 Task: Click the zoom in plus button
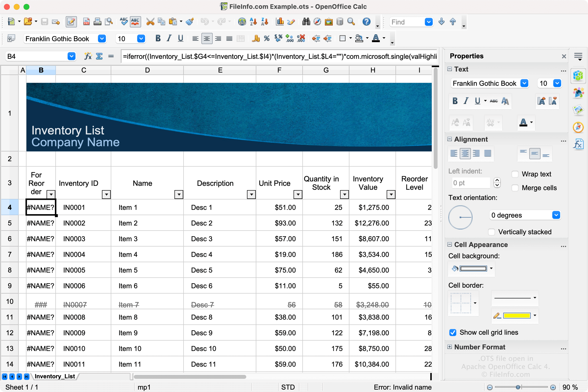[x=553, y=387]
